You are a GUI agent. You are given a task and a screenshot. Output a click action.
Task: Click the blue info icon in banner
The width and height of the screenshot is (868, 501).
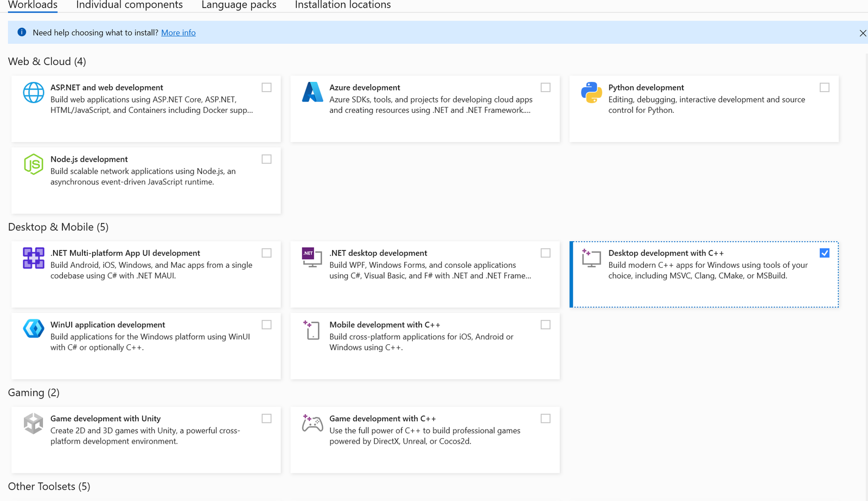click(22, 32)
